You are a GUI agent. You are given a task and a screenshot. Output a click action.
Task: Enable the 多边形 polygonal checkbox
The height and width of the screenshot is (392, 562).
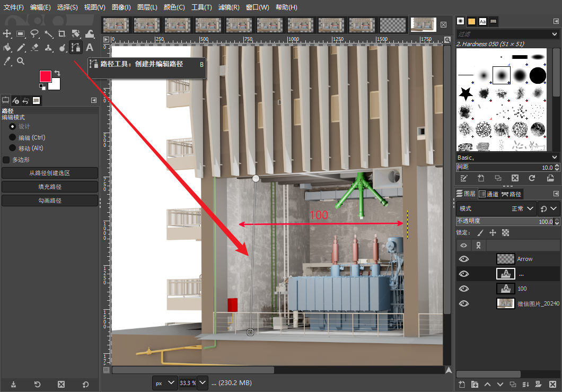point(6,160)
